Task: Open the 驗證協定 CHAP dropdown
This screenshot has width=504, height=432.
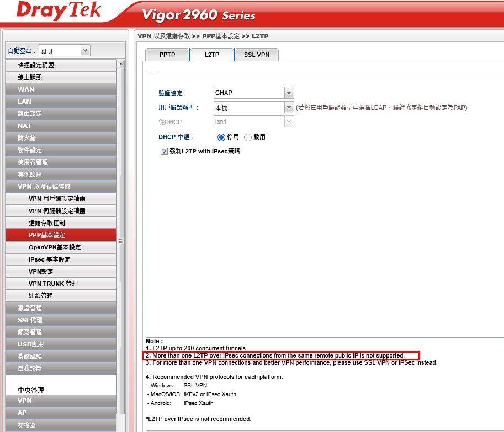Action: (x=253, y=93)
